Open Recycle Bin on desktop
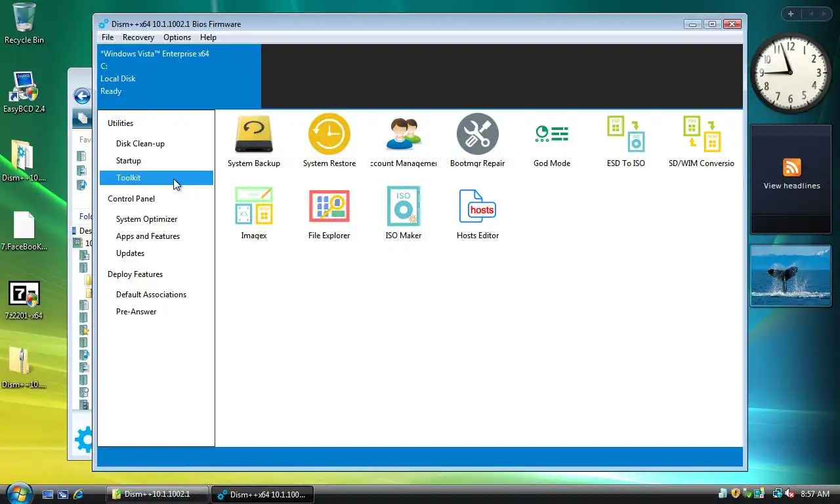Image resolution: width=840 pixels, height=504 pixels. pyautogui.click(x=24, y=24)
